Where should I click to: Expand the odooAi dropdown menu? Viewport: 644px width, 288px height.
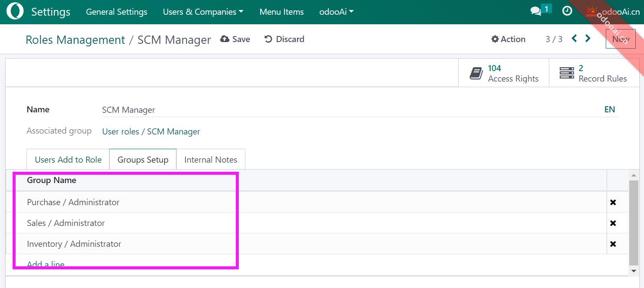(x=336, y=12)
